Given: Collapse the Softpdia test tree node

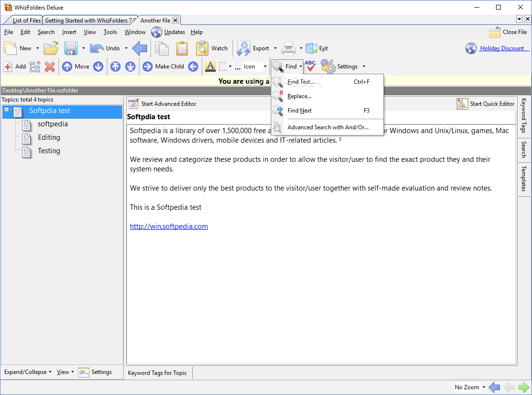Looking at the screenshot, I should pos(6,110).
